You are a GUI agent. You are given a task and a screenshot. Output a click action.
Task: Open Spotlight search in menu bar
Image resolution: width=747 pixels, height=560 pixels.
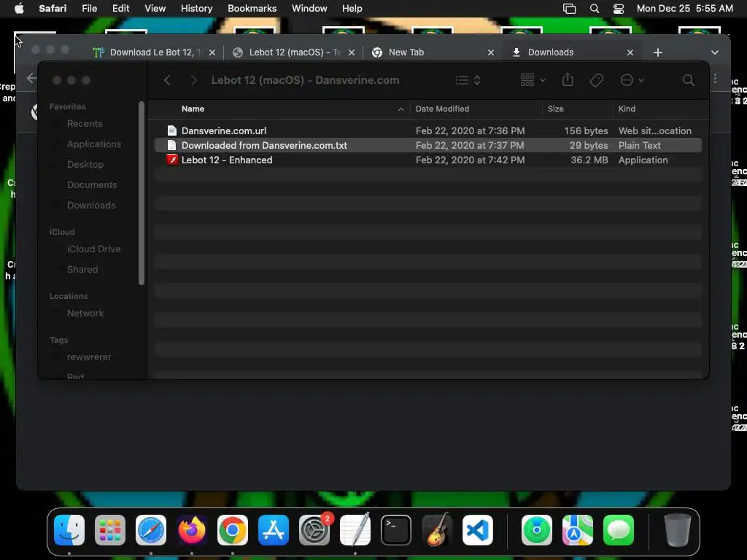tap(595, 8)
